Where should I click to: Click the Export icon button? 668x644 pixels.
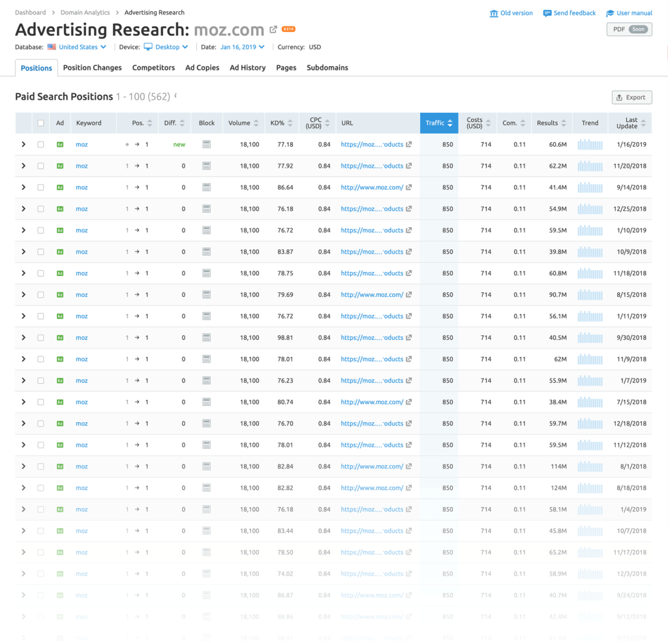[x=631, y=97]
